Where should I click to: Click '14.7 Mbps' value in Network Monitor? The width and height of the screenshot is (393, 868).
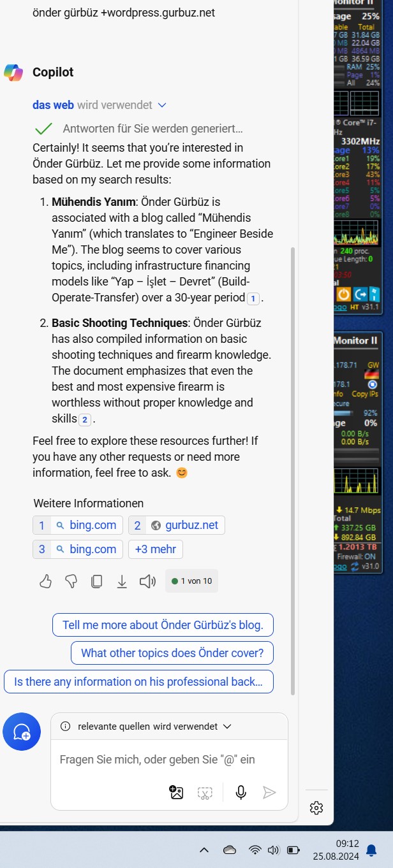pyautogui.click(x=362, y=510)
